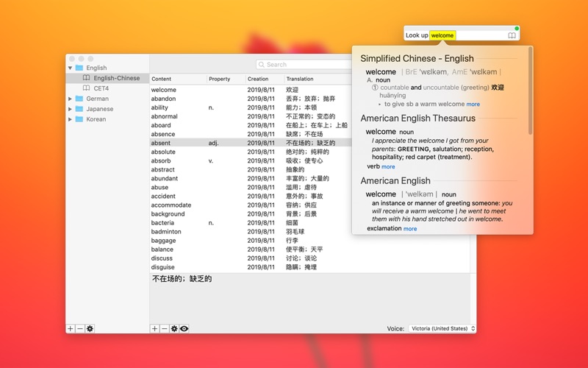Sort by Translation column header
The width and height of the screenshot is (588, 368).
(318, 79)
